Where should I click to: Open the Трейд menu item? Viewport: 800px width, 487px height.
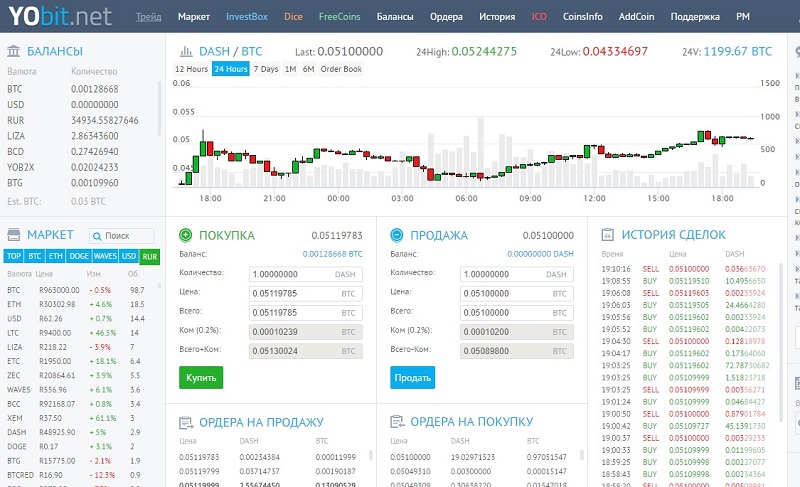pyautogui.click(x=148, y=16)
